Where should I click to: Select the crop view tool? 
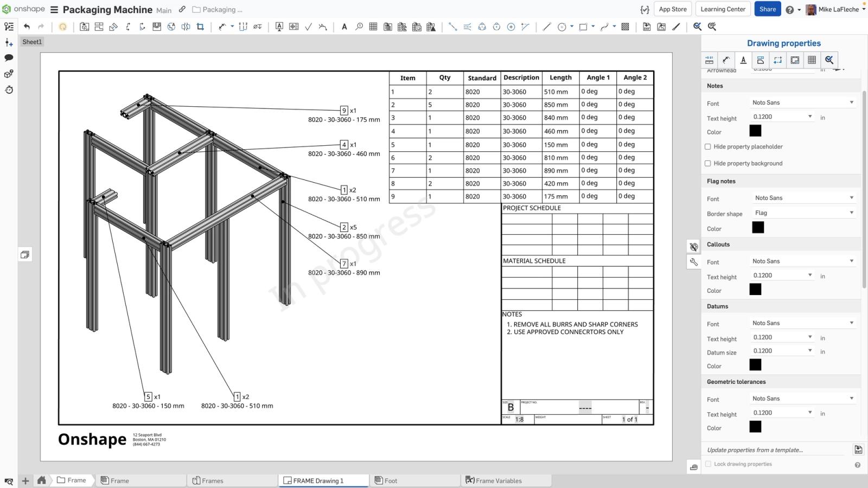pos(200,27)
